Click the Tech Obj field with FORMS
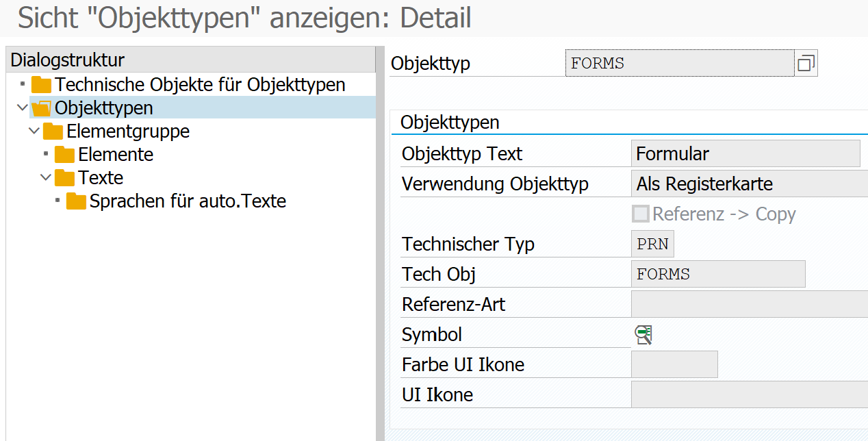 [x=718, y=274]
